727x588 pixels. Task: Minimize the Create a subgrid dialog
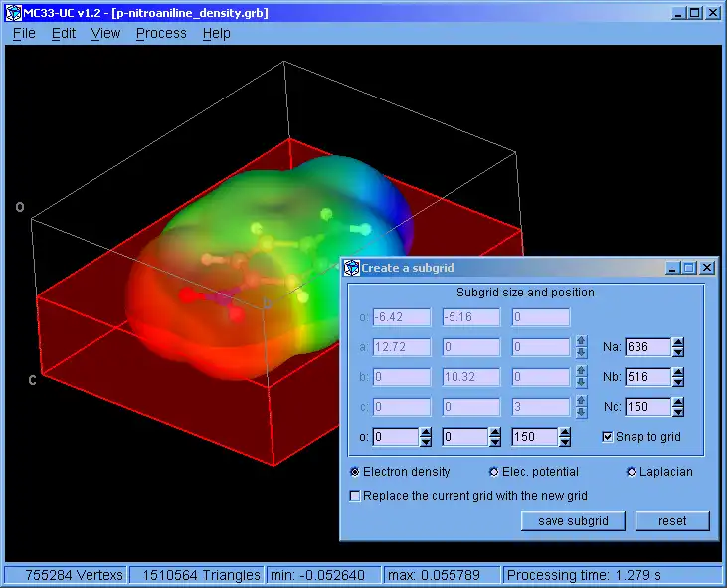coord(673,268)
